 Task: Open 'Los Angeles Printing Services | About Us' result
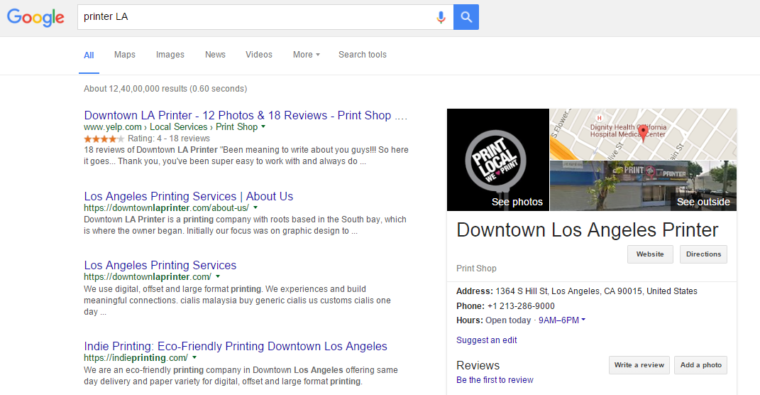coord(189,196)
